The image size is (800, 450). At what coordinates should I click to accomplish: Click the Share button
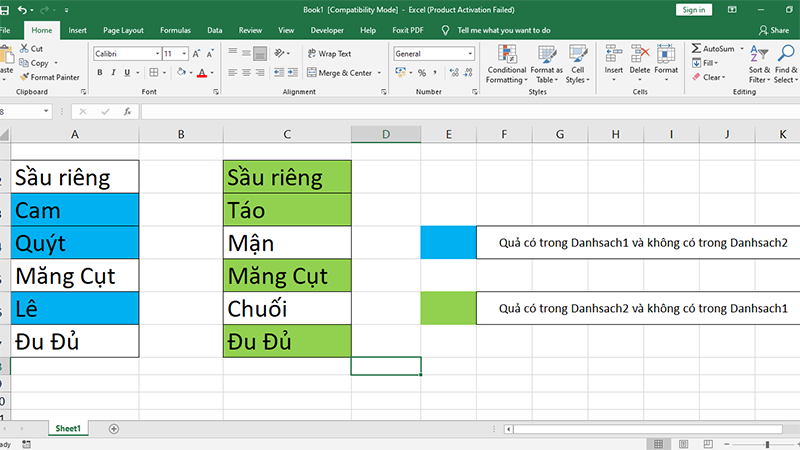tap(774, 30)
